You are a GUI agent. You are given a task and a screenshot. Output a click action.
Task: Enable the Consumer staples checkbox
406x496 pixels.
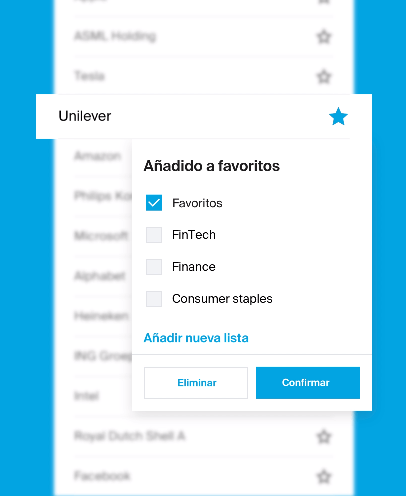coord(154,299)
